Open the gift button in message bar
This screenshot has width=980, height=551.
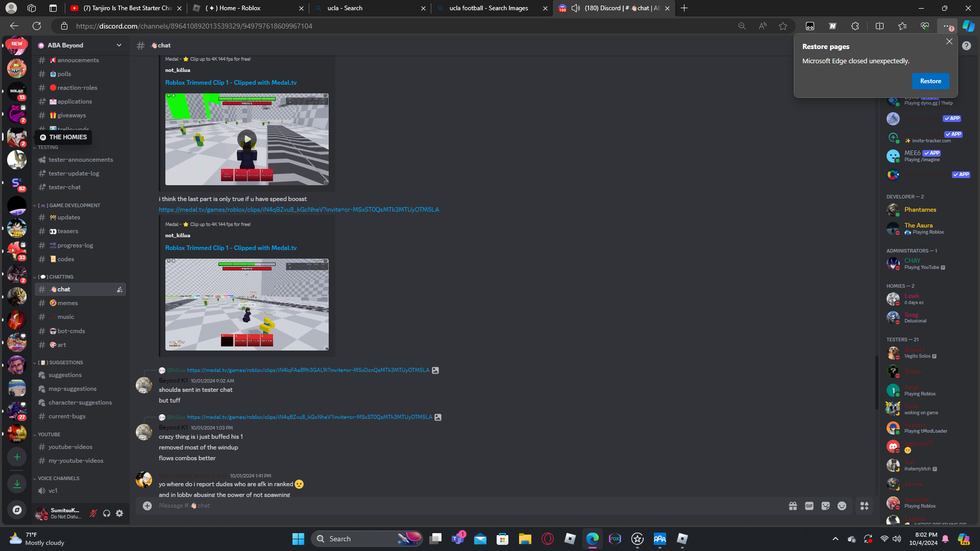[x=793, y=506]
